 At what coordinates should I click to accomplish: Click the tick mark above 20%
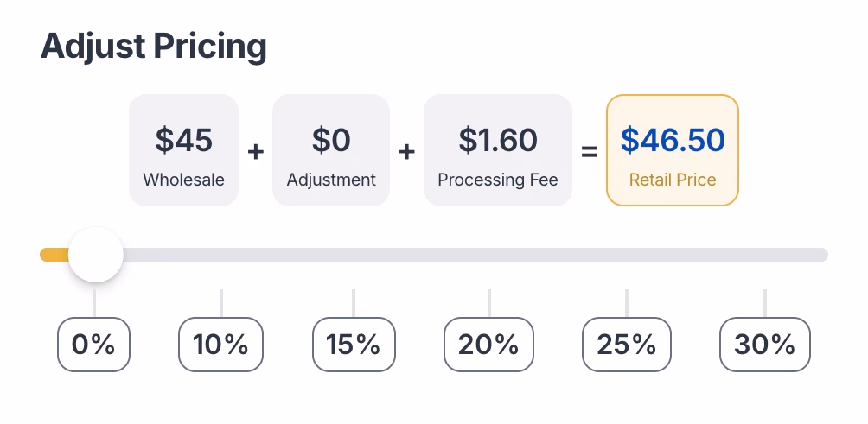pyautogui.click(x=489, y=303)
